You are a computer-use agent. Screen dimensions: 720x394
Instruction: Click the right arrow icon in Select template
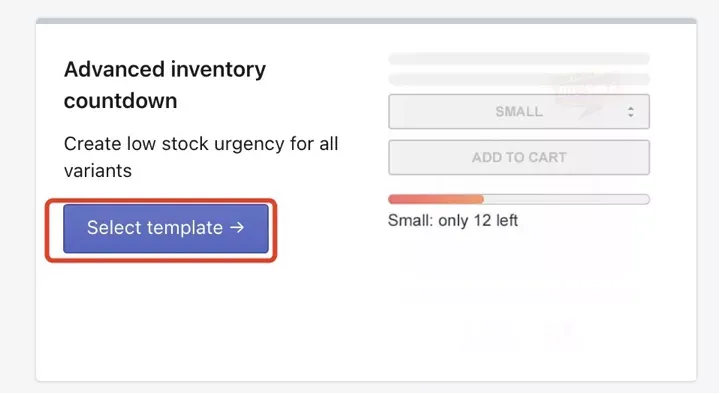point(237,227)
